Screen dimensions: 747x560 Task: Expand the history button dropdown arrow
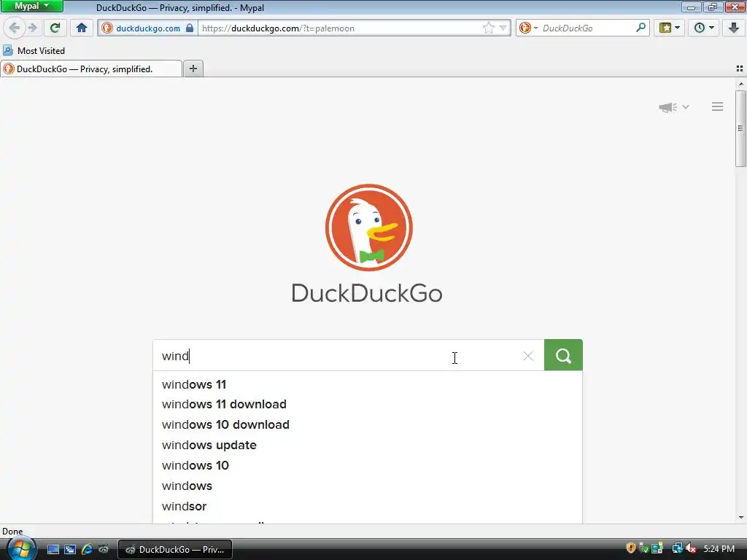click(x=712, y=28)
